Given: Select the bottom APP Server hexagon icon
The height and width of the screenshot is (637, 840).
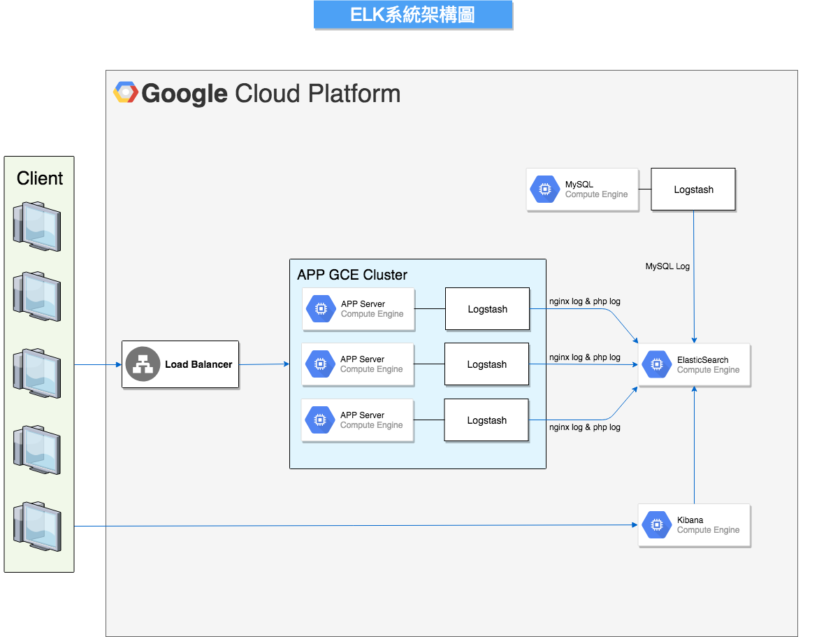Looking at the screenshot, I should (x=320, y=420).
